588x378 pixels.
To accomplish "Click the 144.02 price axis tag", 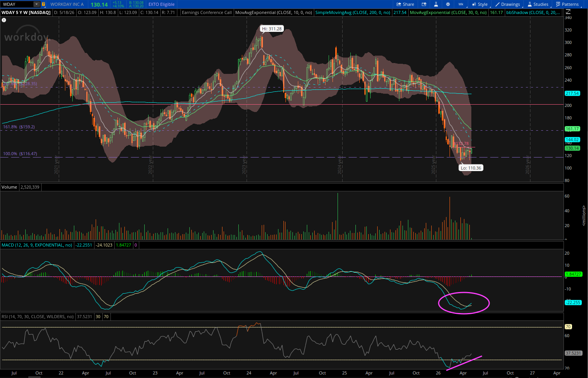I will [572, 140].
